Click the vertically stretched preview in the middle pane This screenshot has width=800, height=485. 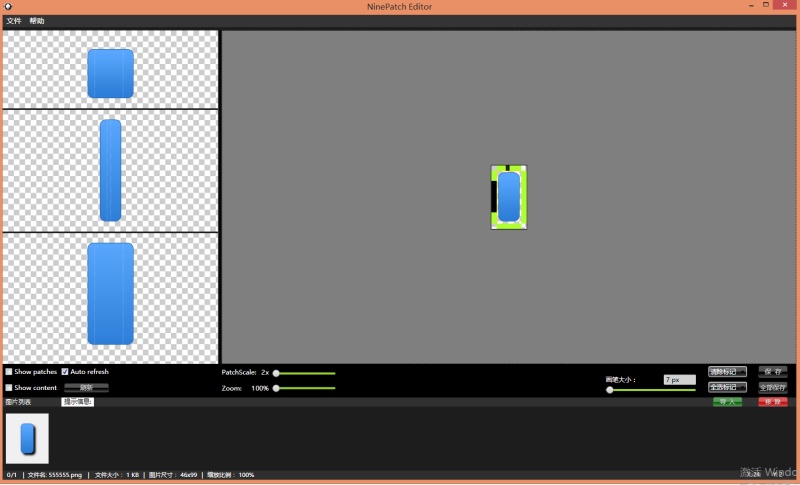pos(110,170)
